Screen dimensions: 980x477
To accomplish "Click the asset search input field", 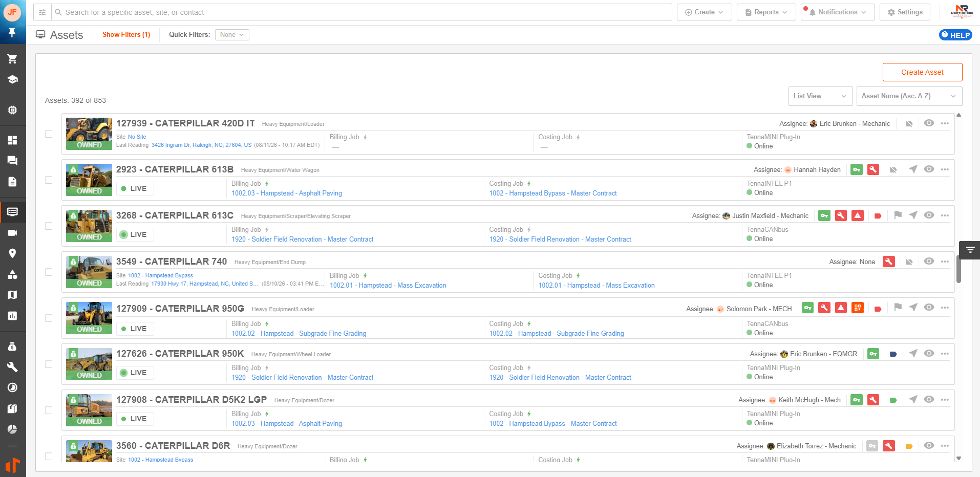I will 361,12.
